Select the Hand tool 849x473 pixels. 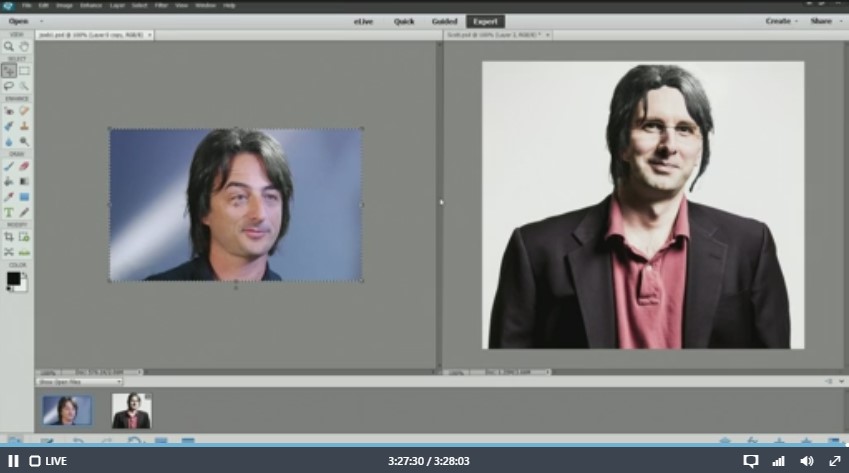click(x=24, y=46)
